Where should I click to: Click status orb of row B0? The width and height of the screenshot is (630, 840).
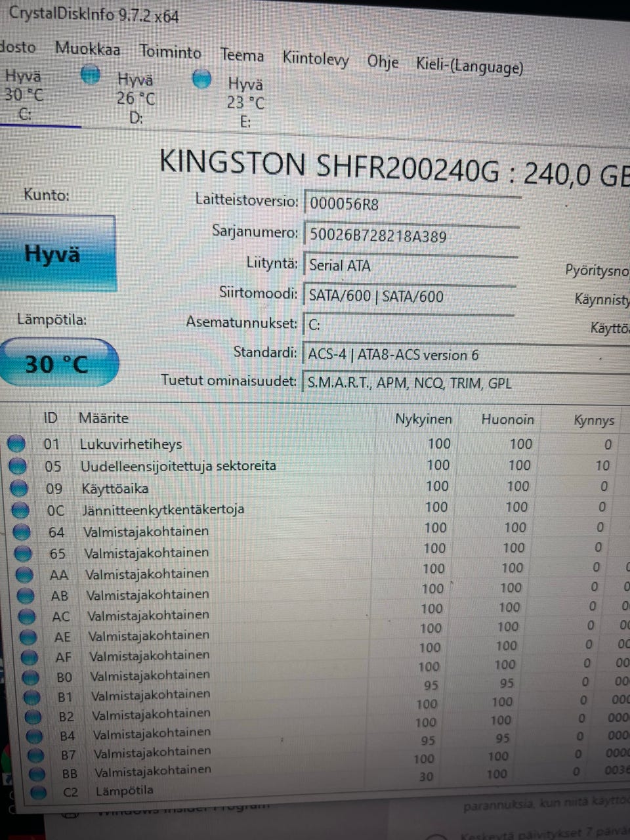31,677
